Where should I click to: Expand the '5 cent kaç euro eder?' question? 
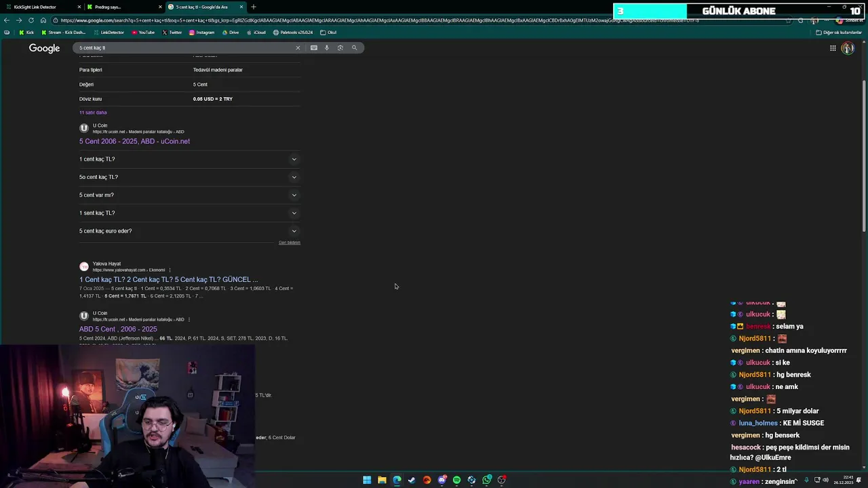189,231
